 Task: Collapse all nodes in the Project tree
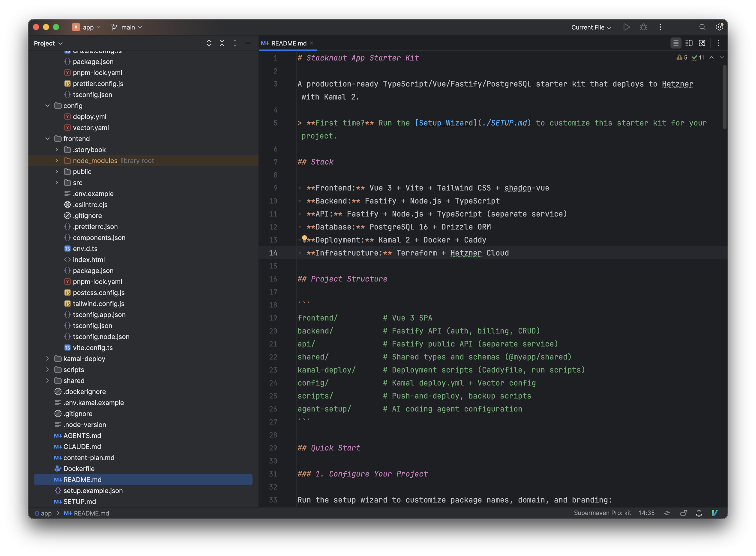click(x=222, y=43)
